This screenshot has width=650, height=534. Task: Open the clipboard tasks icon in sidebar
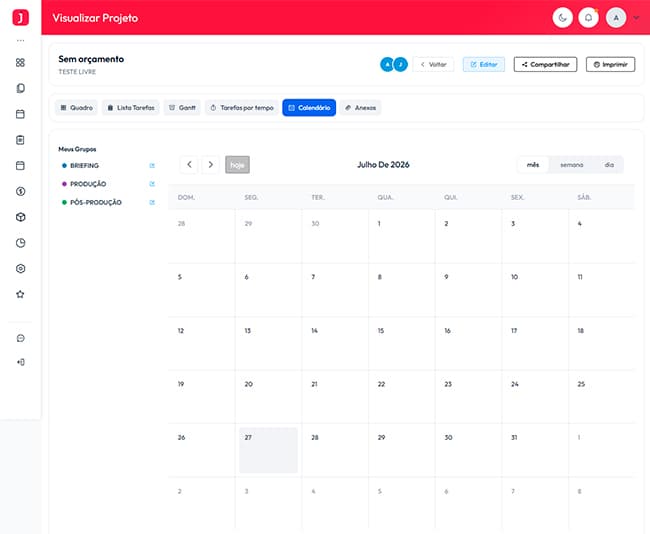coord(20,140)
